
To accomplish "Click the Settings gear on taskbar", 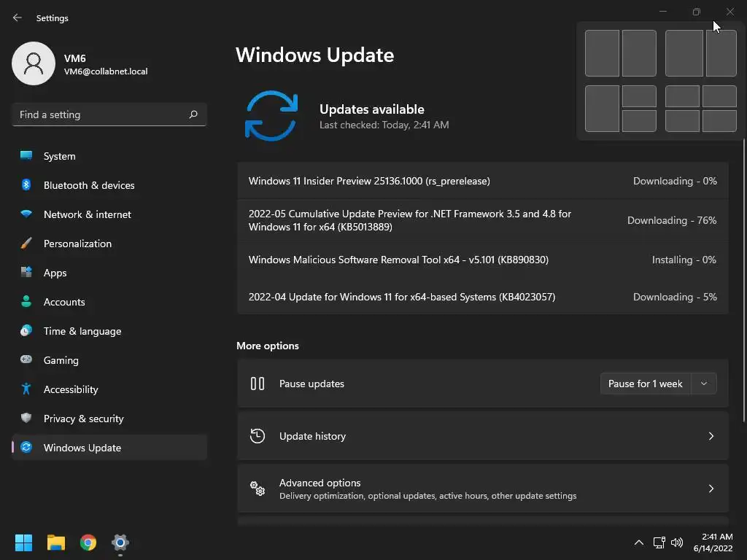I will click(120, 542).
